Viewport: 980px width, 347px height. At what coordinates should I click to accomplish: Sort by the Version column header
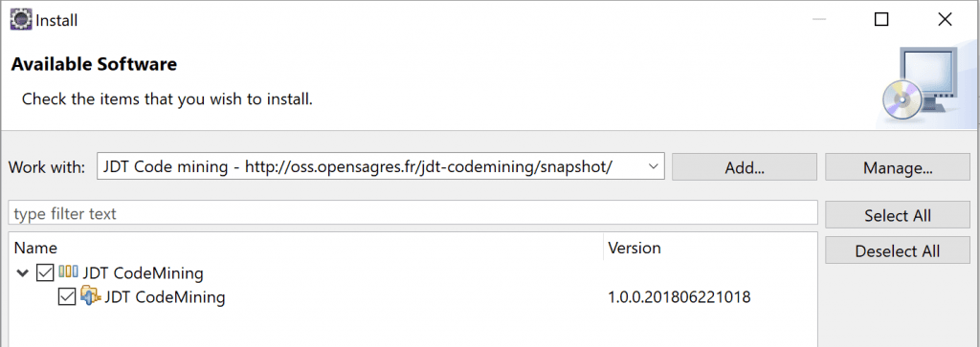(710, 248)
